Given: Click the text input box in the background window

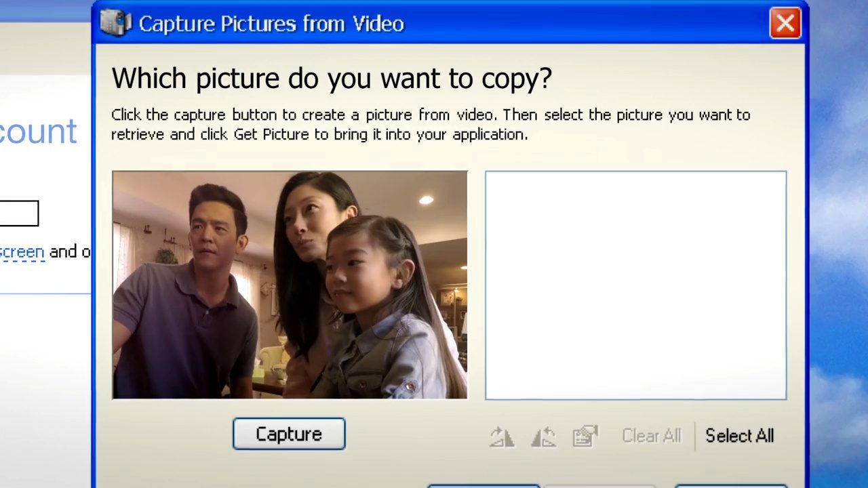Looking at the screenshot, I should pyautogui.click(x=19, y=213).
